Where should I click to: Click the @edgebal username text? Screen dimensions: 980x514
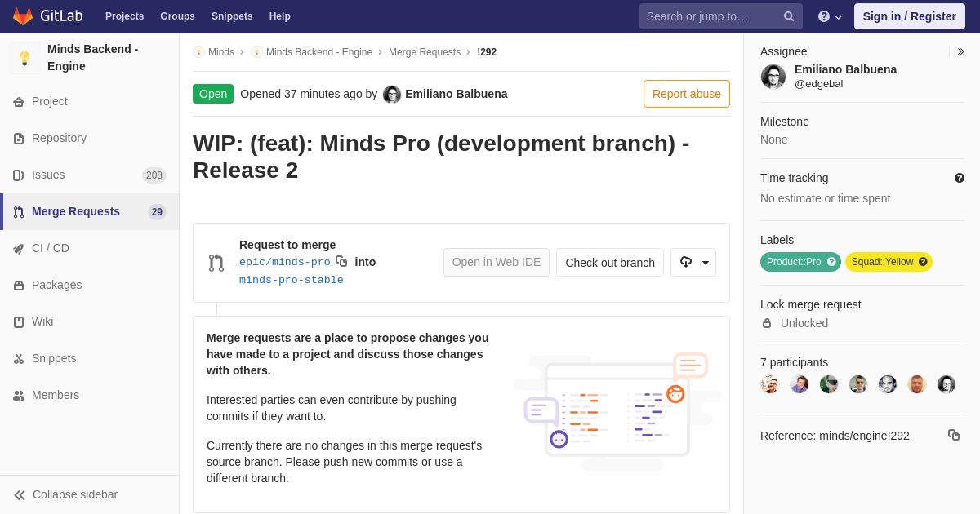tap(819, 84)
